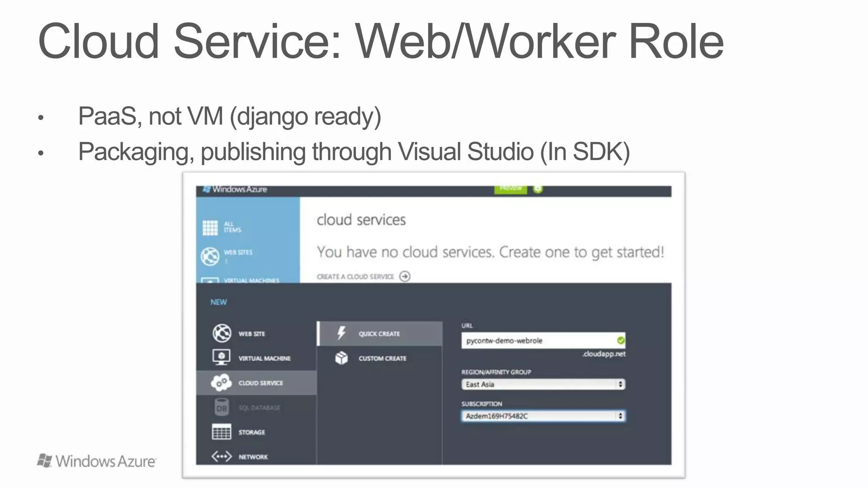Click the URL input field

pyautogui.click(x=538, y=341)
